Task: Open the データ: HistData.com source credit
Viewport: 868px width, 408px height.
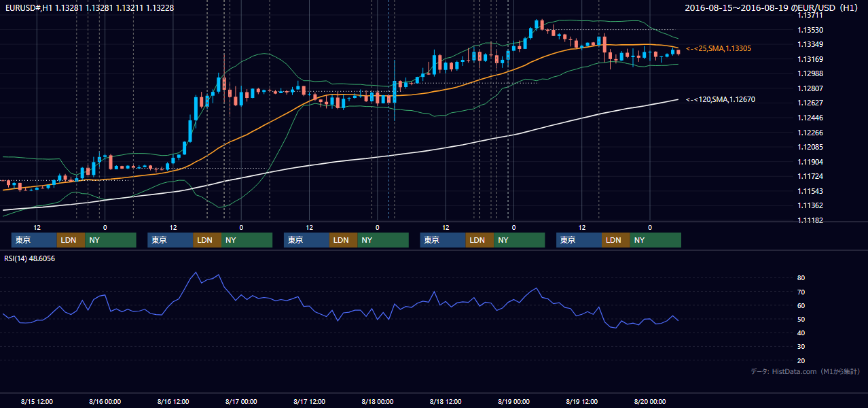Action: [806, 371]
